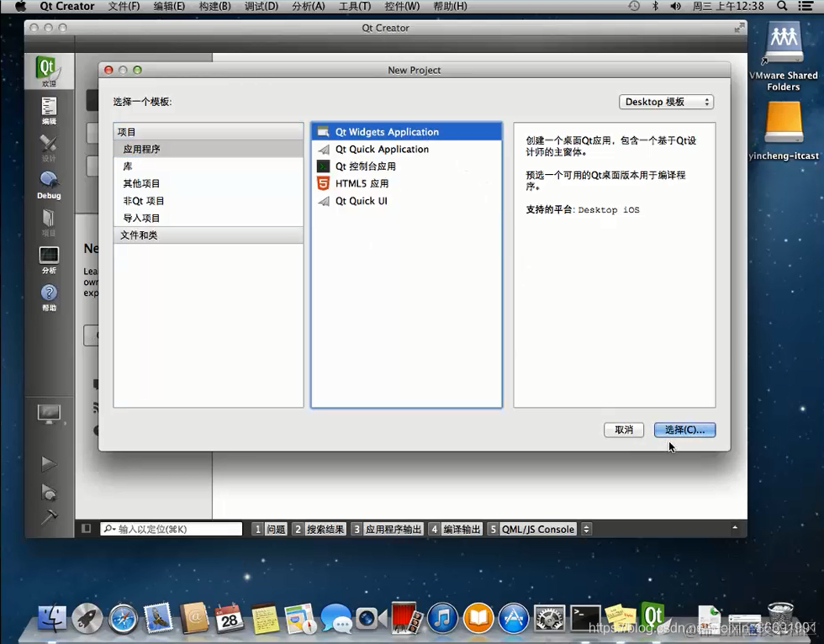Open the Notification Center icon
This screenshot has height=644, width=824.
pyautogui.click(x=806, y=6)
